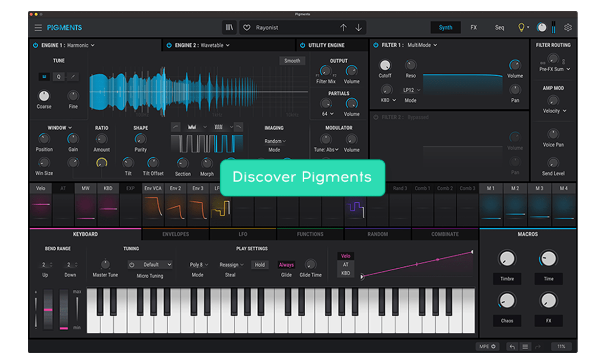The height and width of the screenshot is (364, 605).
Task: Click the Coarse tune knob
Action: [44, 96]
